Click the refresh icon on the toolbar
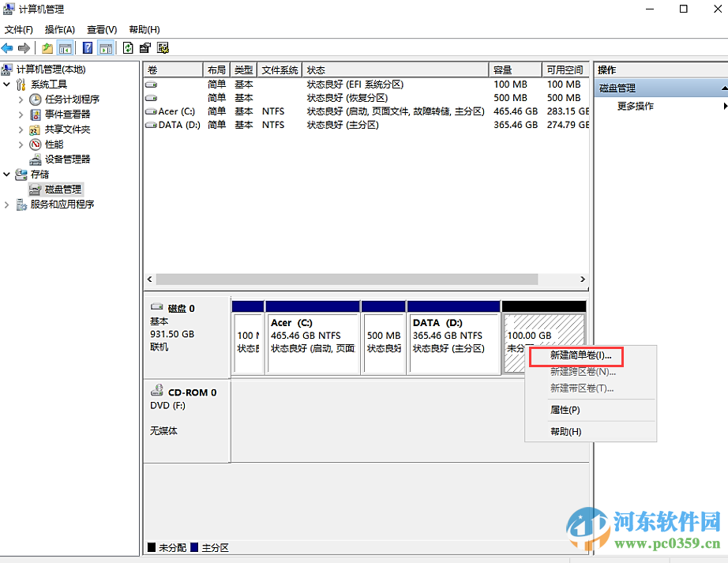The image size is (728, 563). click(x=128, y=47)
